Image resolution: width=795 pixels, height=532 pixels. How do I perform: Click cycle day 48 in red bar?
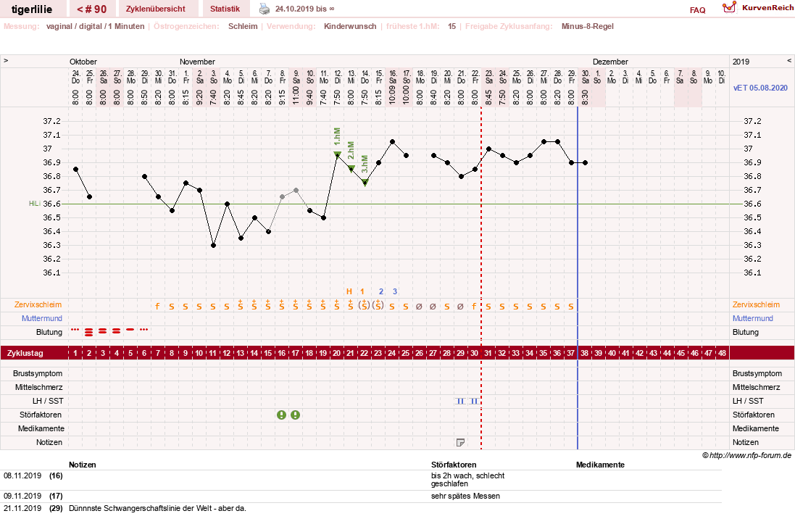click(x=722, y=353)
